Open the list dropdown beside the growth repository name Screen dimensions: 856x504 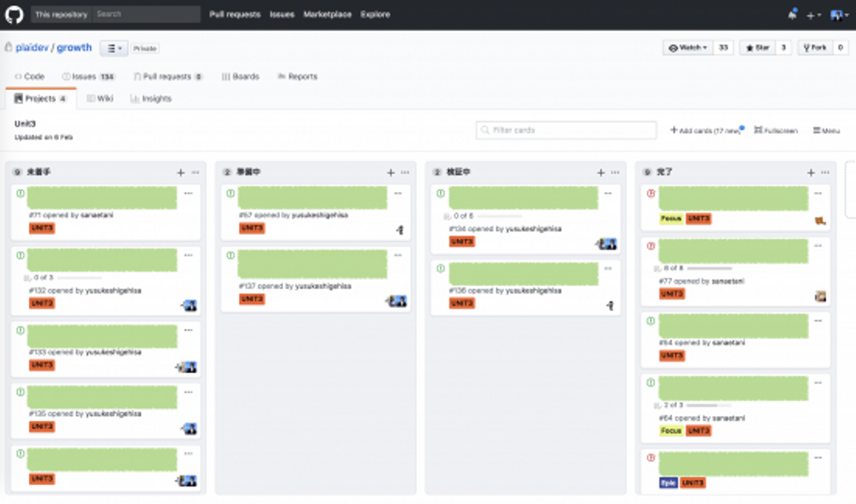(114, 48)
